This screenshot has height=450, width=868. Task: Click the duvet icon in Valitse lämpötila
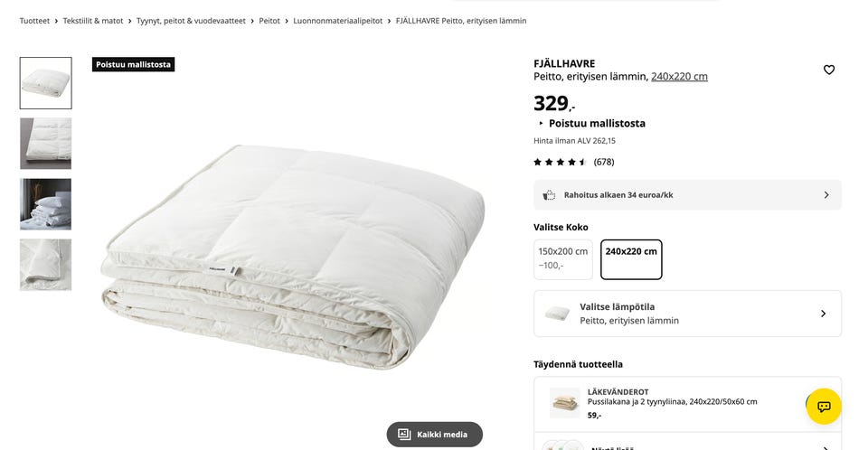tap(557, 314)
